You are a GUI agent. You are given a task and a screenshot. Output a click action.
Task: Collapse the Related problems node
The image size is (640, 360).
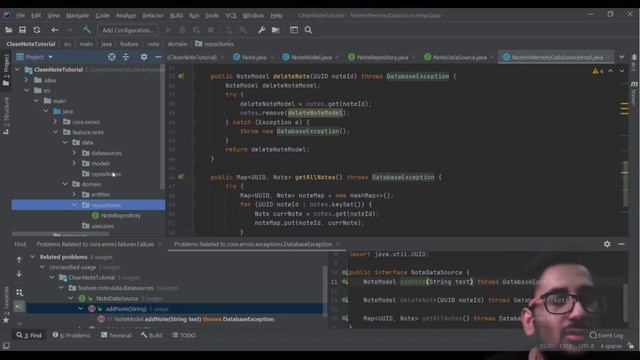coord(33,257)
